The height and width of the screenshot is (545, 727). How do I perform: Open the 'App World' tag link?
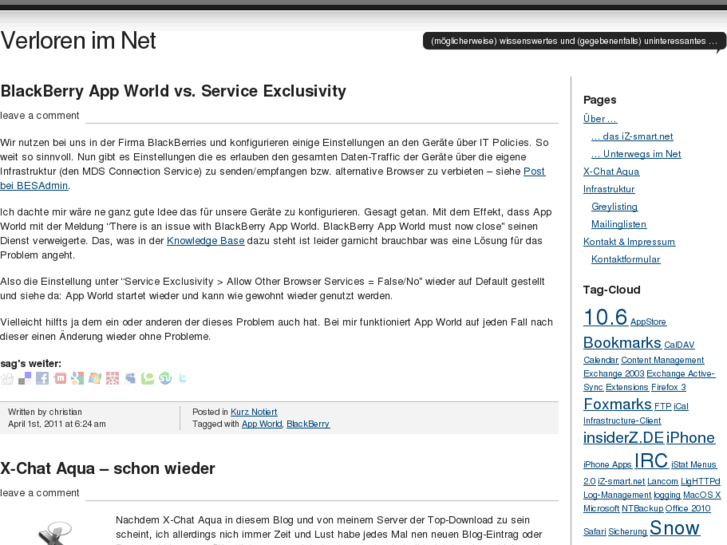click(261, 424)
